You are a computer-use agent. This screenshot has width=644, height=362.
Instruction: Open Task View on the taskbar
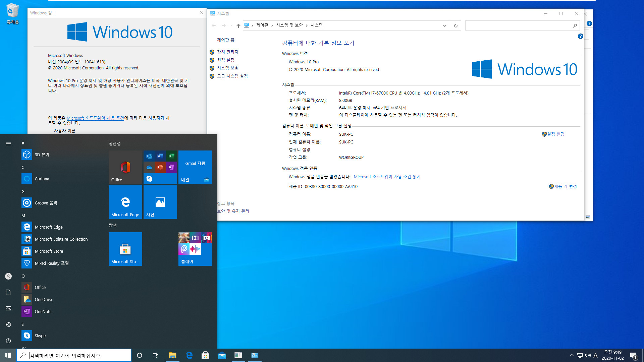pyautogui.click(x=156, y=355)
